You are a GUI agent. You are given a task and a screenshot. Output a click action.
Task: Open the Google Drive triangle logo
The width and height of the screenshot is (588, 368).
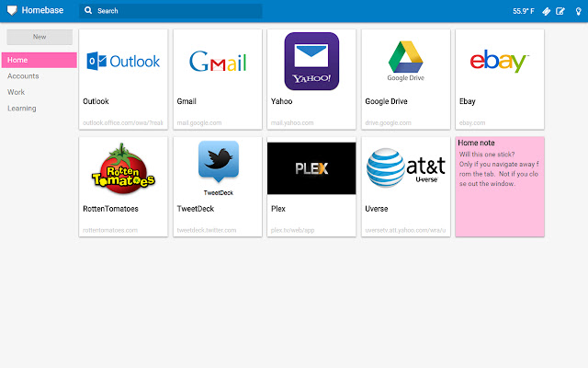406,61
